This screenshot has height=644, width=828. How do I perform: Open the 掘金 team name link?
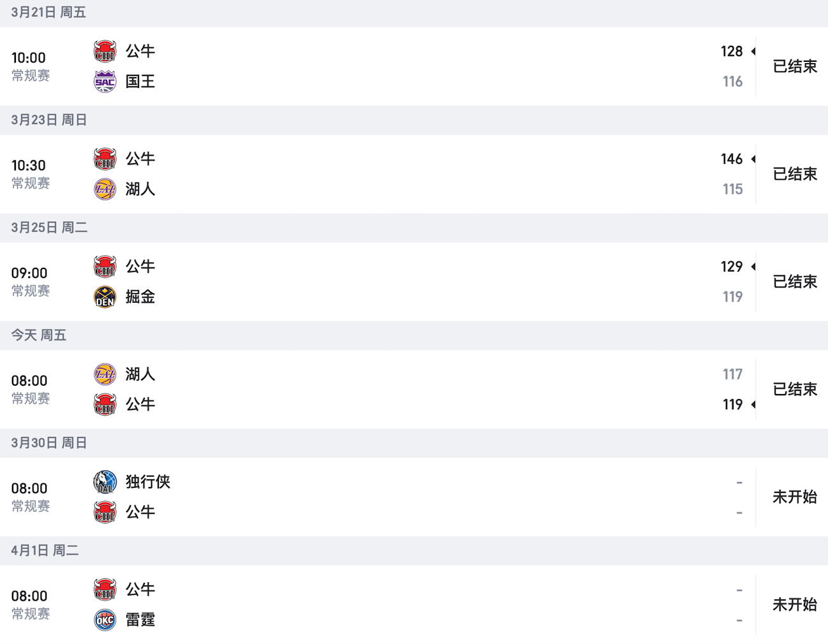pyautogui.click(x=140, y=297)
